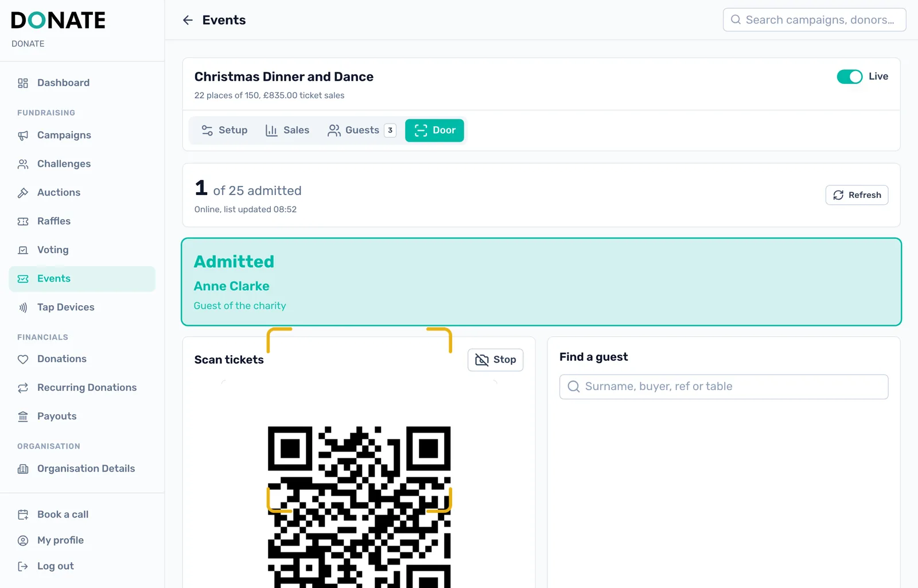The image size is (918, 588).
Task: Click the Book a call link
Action: [82, 515]
